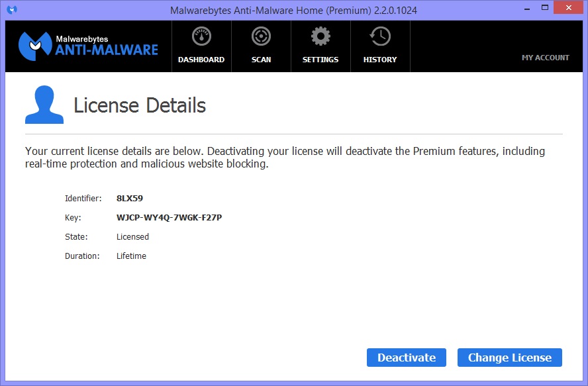The image size is (588, 386).
Task: Click the License Details heading
Action: point(140,105)
